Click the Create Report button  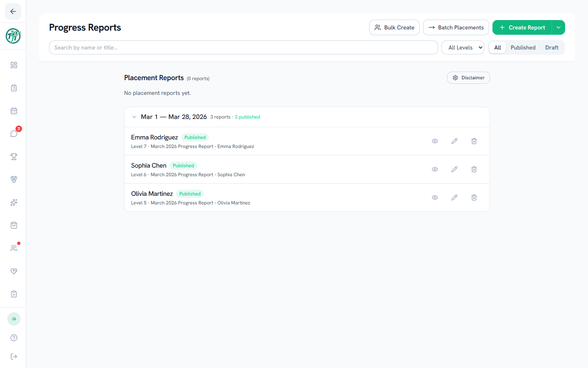[522, 27]
